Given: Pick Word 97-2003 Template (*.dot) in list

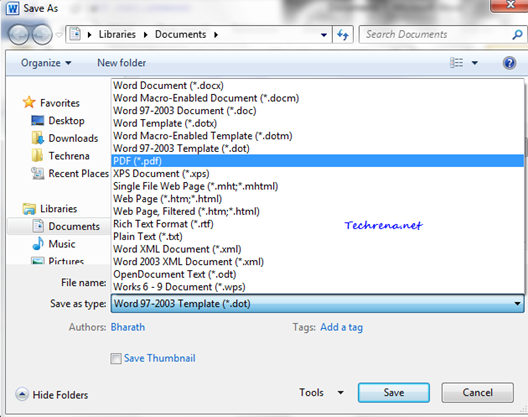Looking at the screenshot, I should [317, 148].
